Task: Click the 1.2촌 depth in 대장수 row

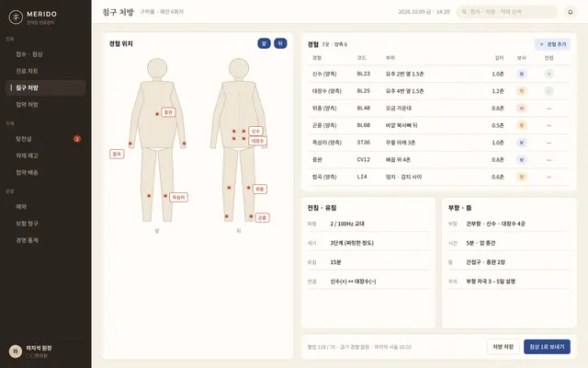Action: pyautogui.click(x=498, y=91)
